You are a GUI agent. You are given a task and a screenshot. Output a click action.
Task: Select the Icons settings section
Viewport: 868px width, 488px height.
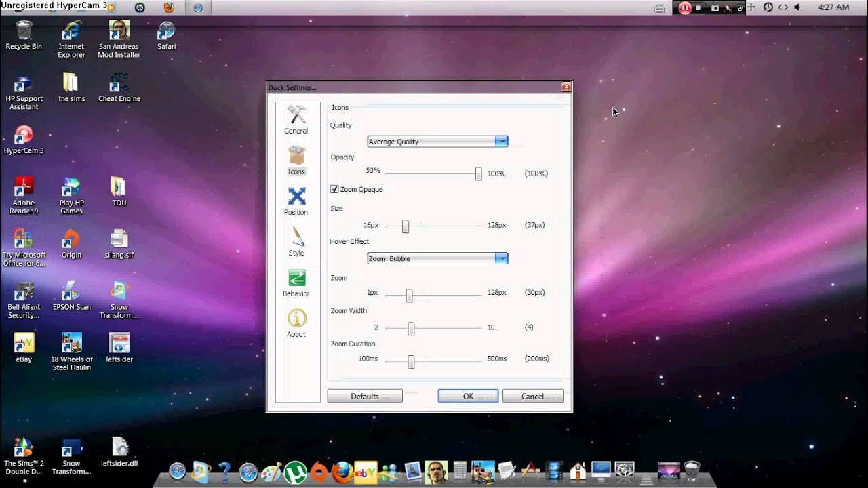[296, 161]
